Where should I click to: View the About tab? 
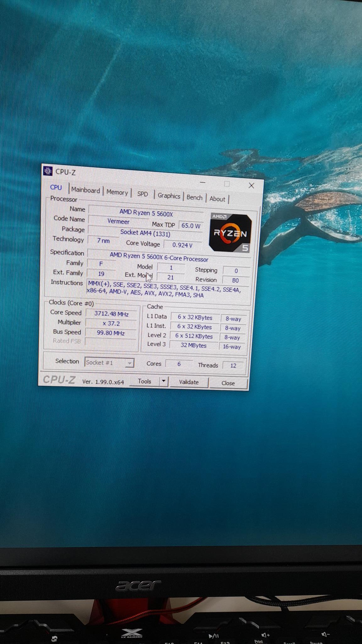(217, 199)
